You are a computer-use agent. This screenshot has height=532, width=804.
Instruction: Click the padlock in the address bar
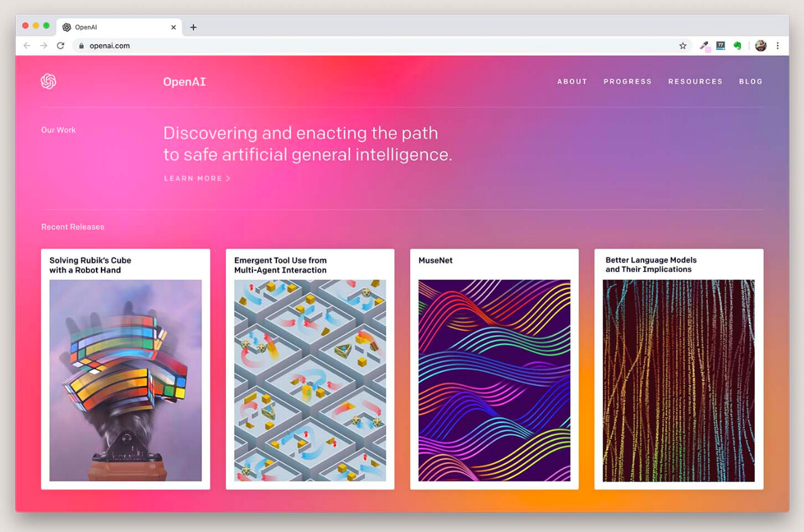tap(80, 45)
